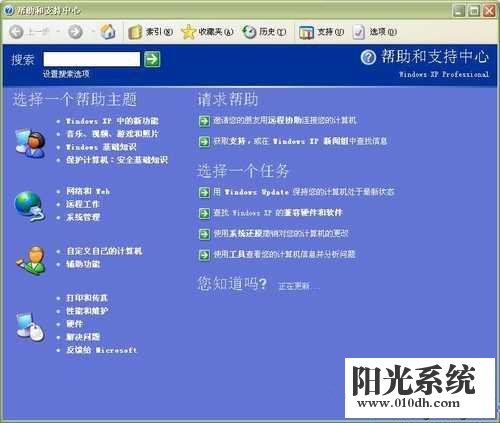Open topic 保护计算机：安全基础知识

[x=117, y=160]
